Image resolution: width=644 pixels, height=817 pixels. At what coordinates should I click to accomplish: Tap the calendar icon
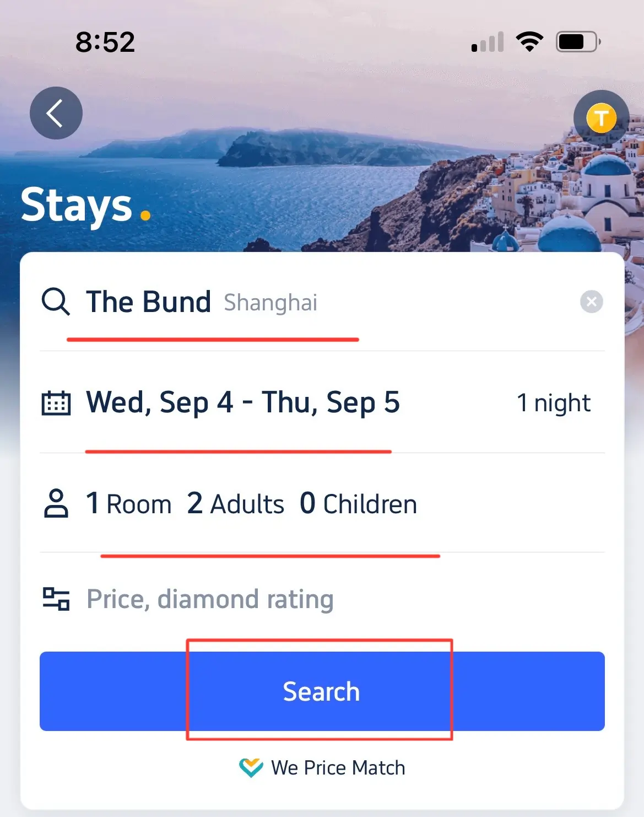click(56, 402)
